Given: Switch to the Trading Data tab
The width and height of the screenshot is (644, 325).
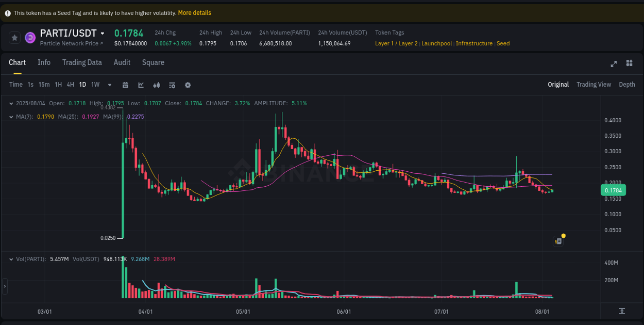Looking at the screenshot, I should 82,62.
